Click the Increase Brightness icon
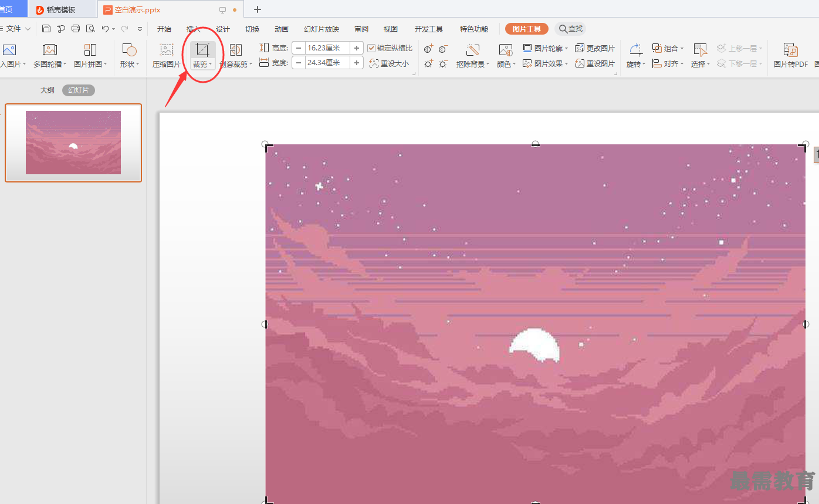This screenshot has width=819, height=504. [x=428, y=63]
